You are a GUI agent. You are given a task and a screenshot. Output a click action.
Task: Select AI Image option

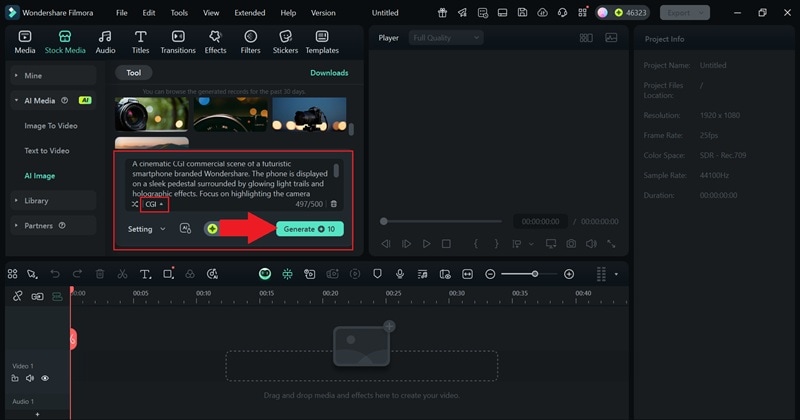pyautogui.click(x=40, y=176)
